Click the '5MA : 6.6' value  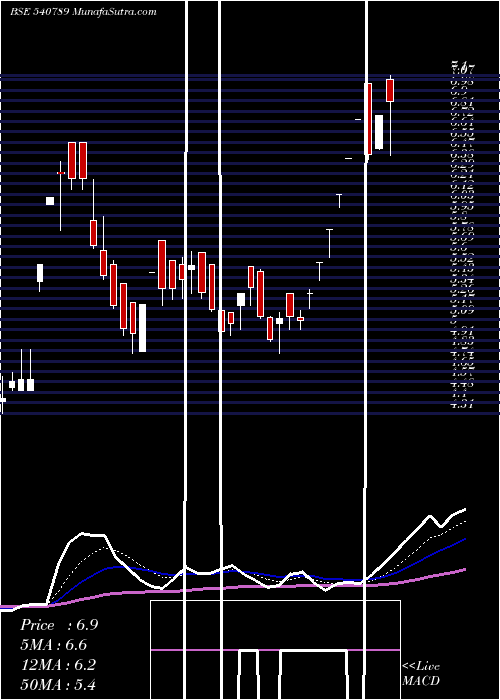point(54,645)
